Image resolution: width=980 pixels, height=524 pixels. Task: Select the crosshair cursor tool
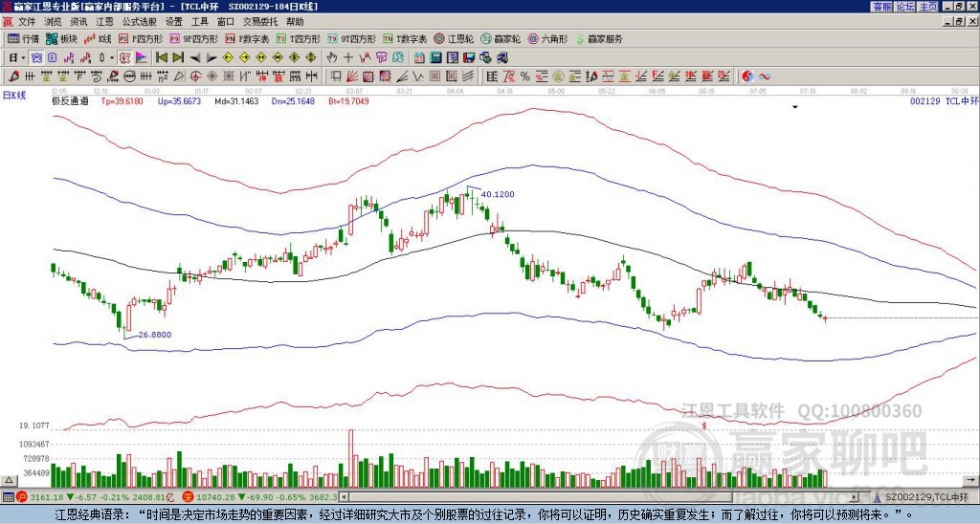(348, 58)
